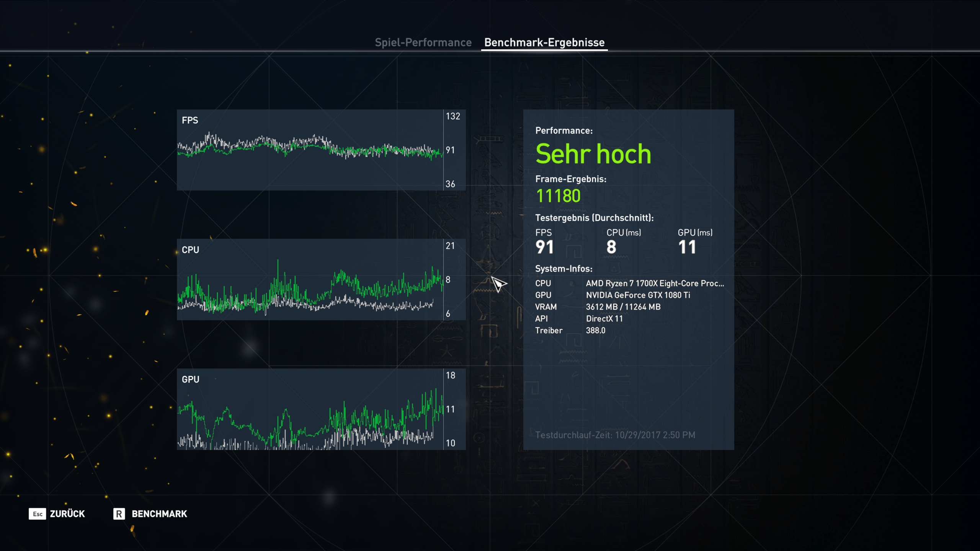
Task: Click the GPU (ms) average value 11
Action: (x=687, y=247)
